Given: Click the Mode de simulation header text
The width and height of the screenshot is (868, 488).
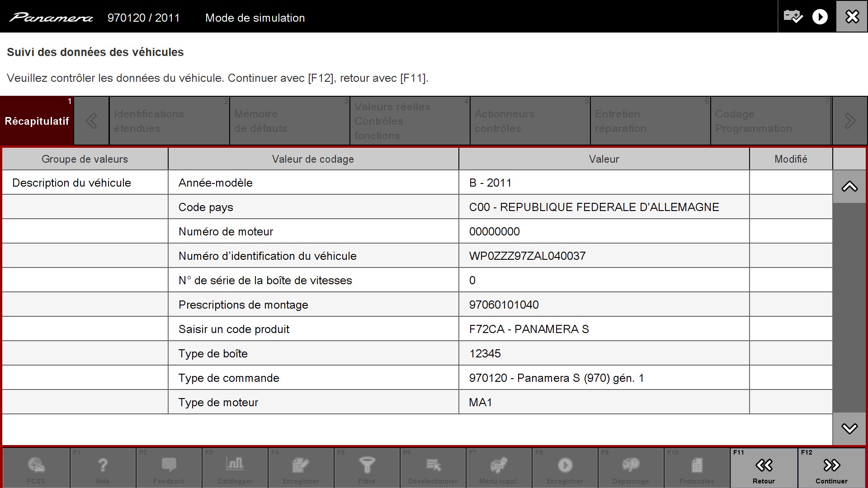Looking at the screenshot, I should click(x=255, y=18).
